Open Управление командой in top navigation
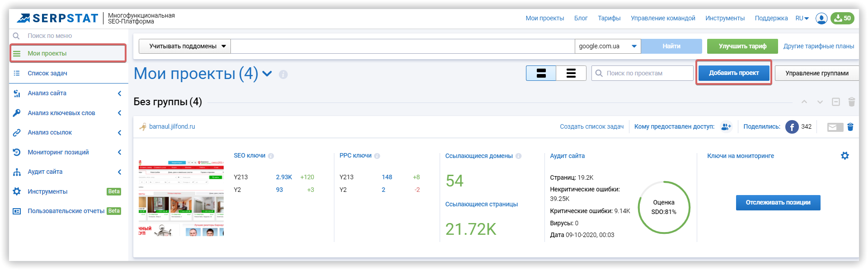 point(663,18)
